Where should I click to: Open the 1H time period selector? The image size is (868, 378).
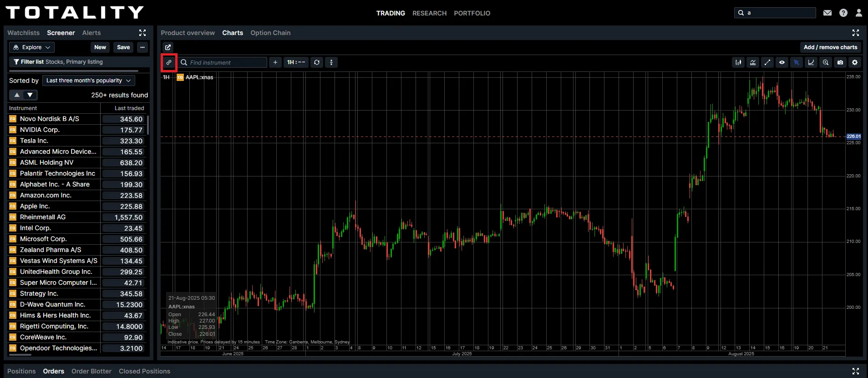click(x=296, y=62)
